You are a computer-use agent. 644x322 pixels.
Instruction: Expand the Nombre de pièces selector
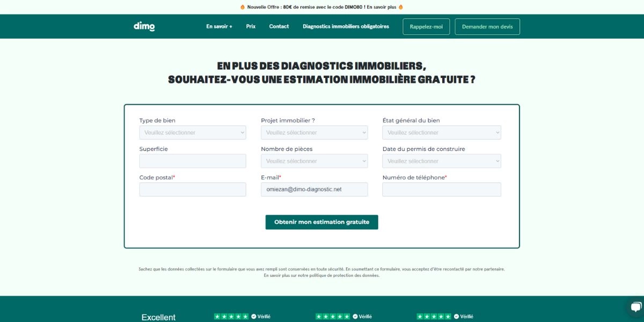coord(314,161)
